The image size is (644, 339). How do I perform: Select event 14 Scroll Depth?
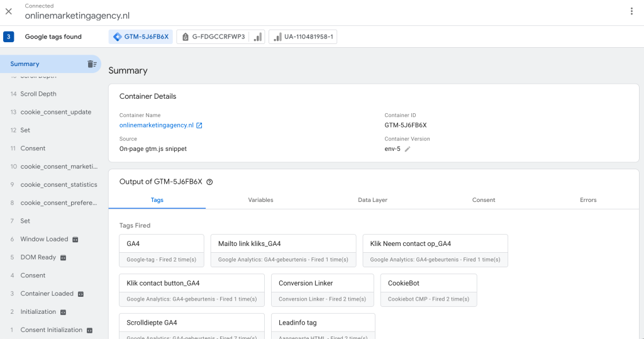(50, 94)
